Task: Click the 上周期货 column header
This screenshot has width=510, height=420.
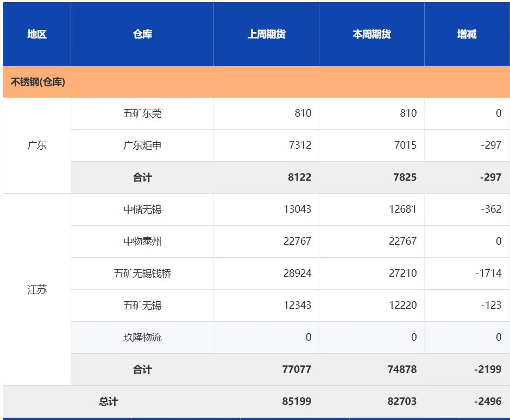Action: (266, 34)
